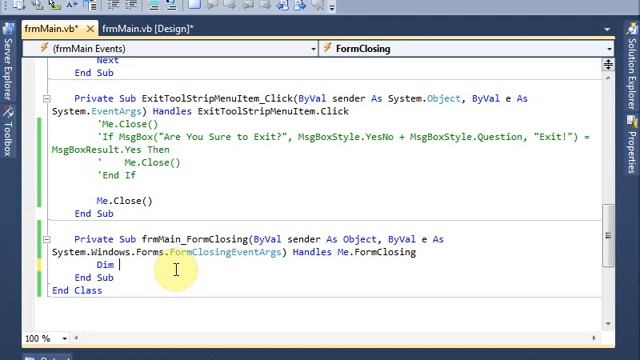This screenshot has width=640, height=360.
Task: Click "Handles ExitToolStripMenuItem.Click" text
Action: pos(251,111)
